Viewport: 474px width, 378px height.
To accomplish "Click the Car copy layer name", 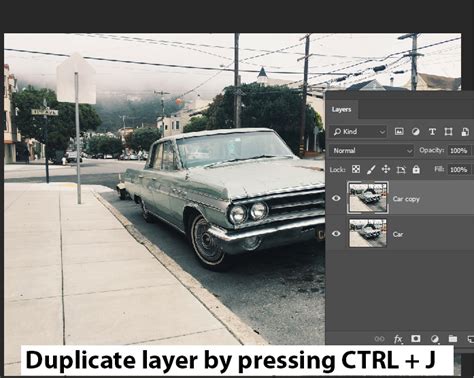I will tap(406, 199).
